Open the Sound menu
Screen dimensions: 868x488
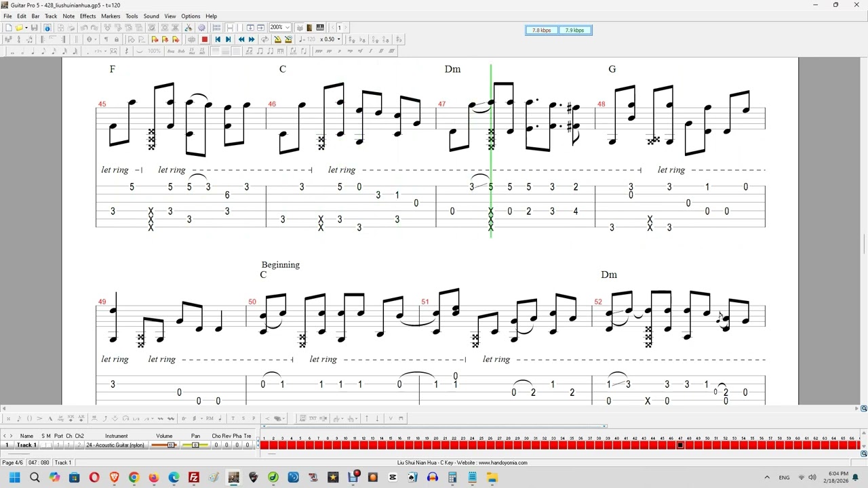(x=151, y=16)
